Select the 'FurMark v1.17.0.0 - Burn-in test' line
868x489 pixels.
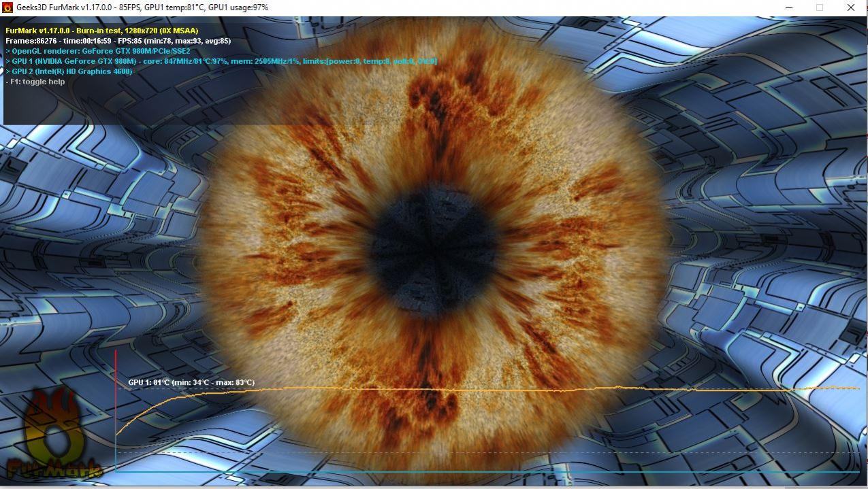point(101,31)
